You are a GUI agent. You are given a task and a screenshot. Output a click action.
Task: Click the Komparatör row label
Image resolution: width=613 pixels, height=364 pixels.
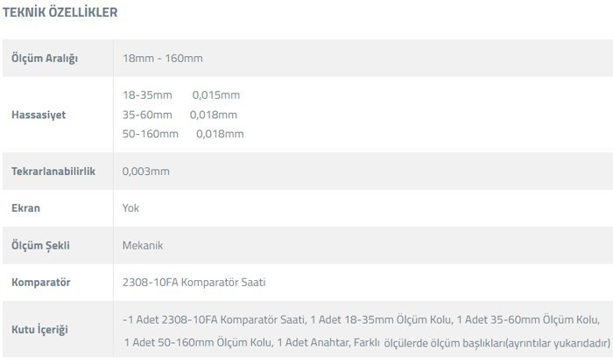point(40,283)
